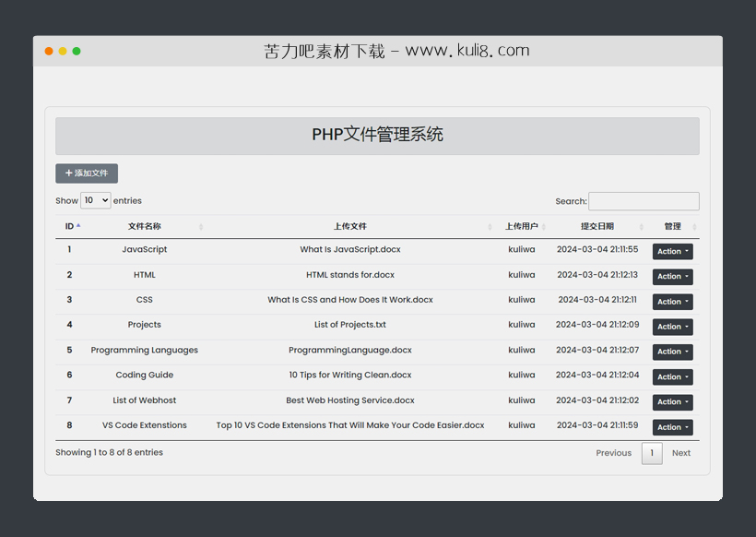
Task: Click inside the Search field
Action: click(644, 200)
